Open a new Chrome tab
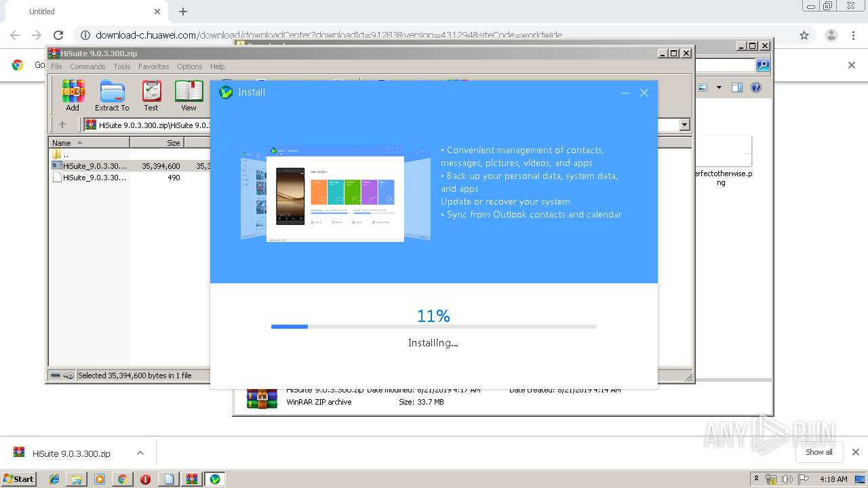Viewport: 868px width, 488px height. click(x=183, y=12)
